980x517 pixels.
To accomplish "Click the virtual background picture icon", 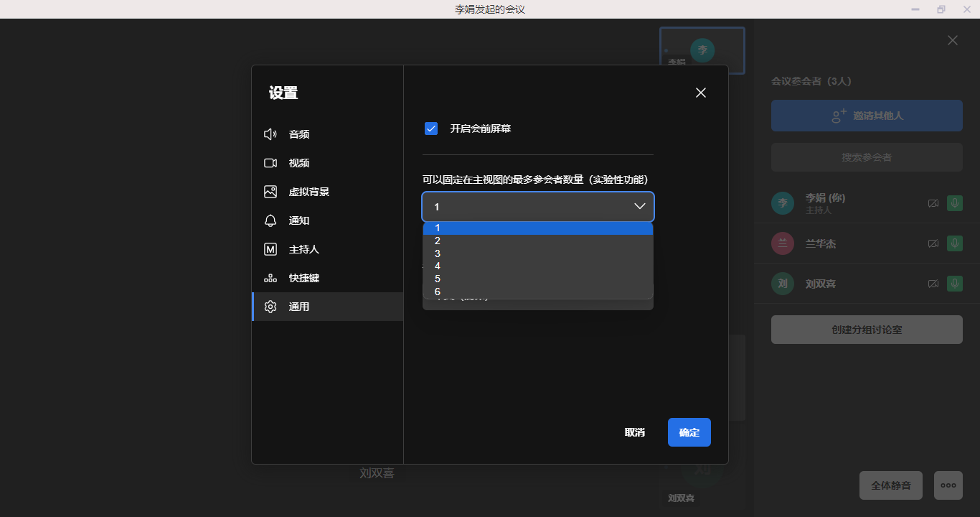I will (270, 192).
